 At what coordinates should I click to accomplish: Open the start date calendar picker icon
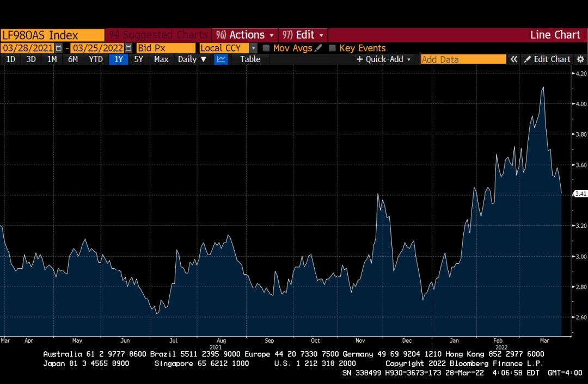[x=59, y=48]
